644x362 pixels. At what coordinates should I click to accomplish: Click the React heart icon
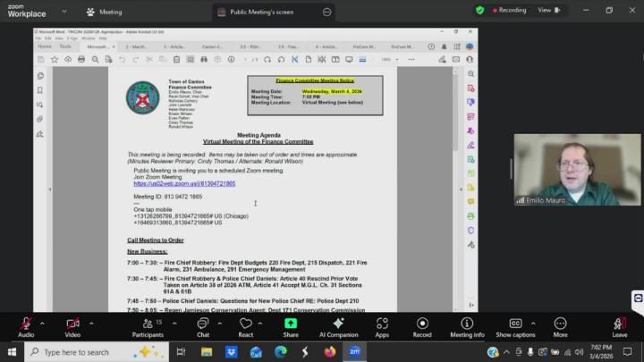point(245,324)
